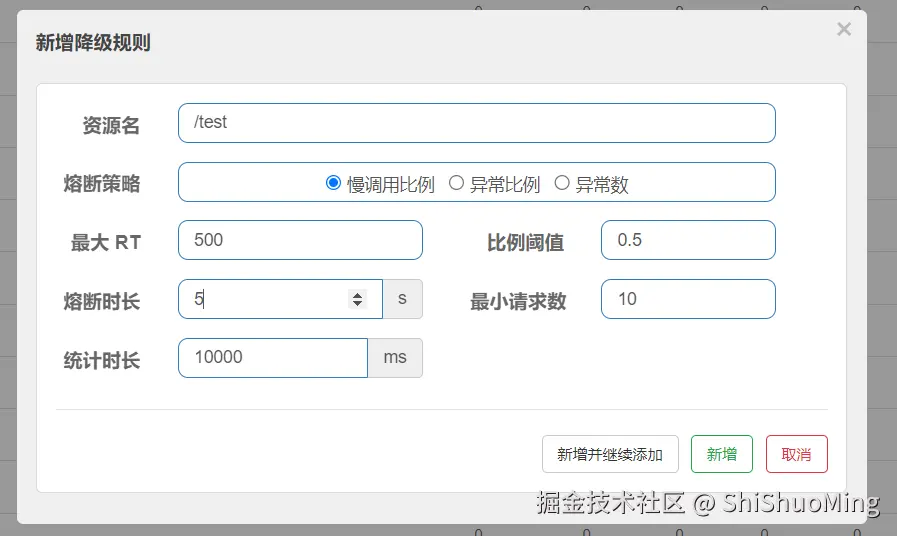Click the 最大 RT field with 500
The height and width of the screenshot is (536, 897).
(x=300, y=240)
